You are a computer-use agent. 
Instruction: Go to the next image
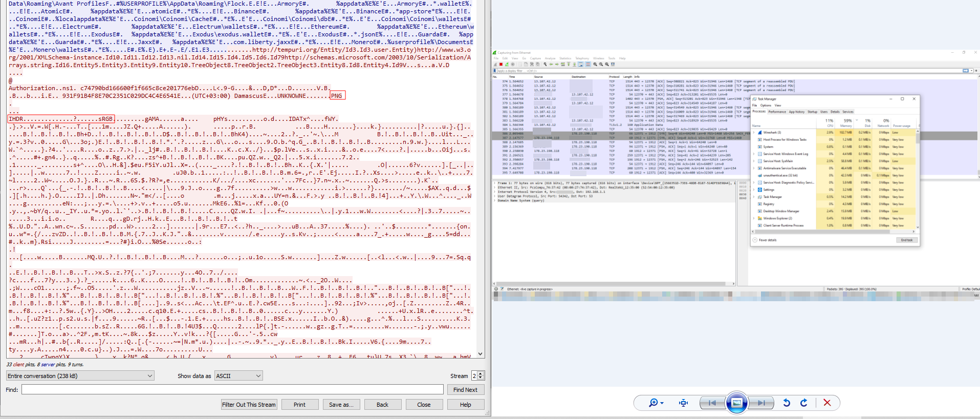761,403
